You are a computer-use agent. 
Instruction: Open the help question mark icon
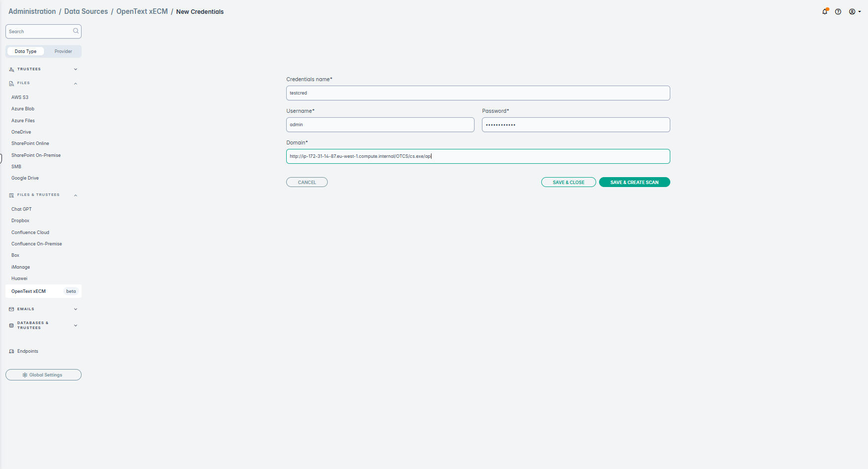click(838, 12)
